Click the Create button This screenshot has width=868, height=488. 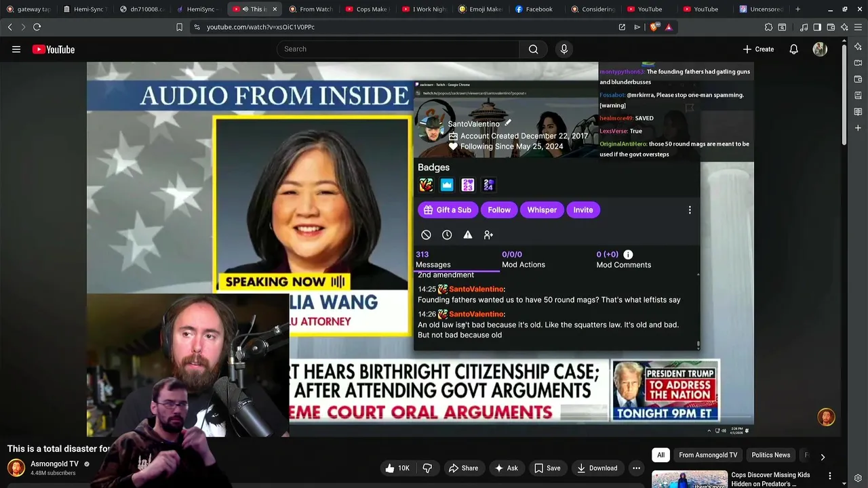(758, 49)
